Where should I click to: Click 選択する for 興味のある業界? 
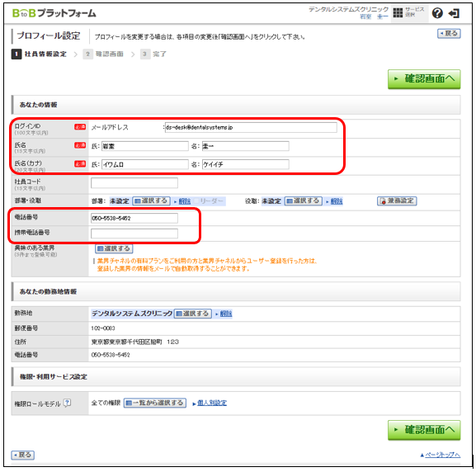114,248
